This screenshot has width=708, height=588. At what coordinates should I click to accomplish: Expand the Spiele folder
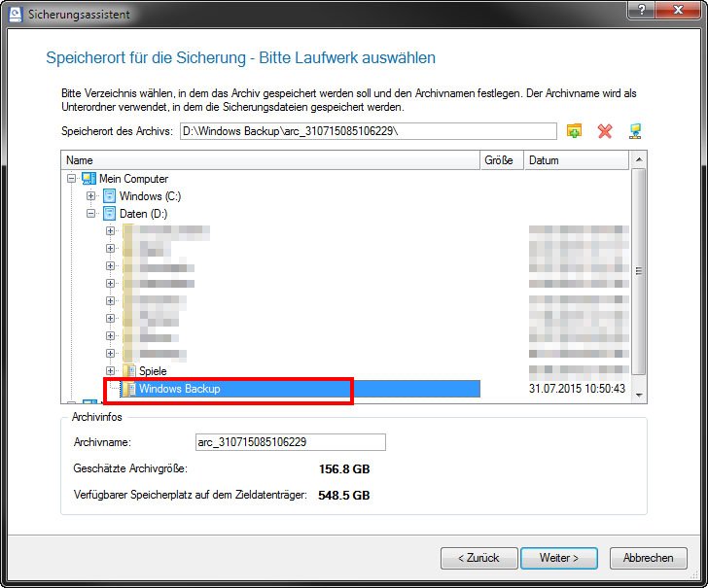[x=110, y=371]
